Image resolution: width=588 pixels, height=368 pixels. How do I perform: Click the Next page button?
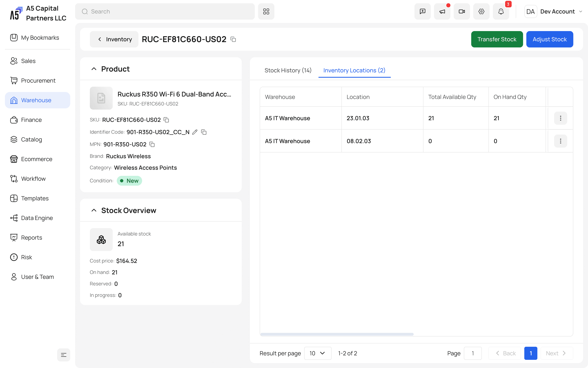pos(557,353)
